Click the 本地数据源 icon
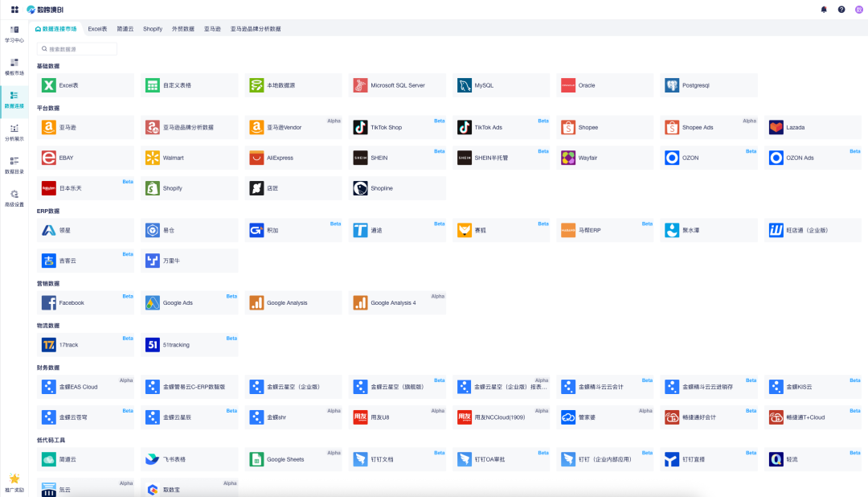Image resolution: width=868 pixels, height=497 pixels. [x=256, y=85]
